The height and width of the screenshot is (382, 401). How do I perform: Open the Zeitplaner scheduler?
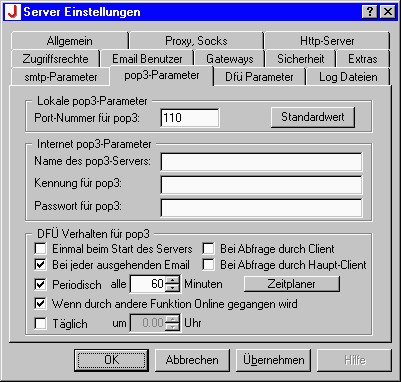[x=292, y=284]
